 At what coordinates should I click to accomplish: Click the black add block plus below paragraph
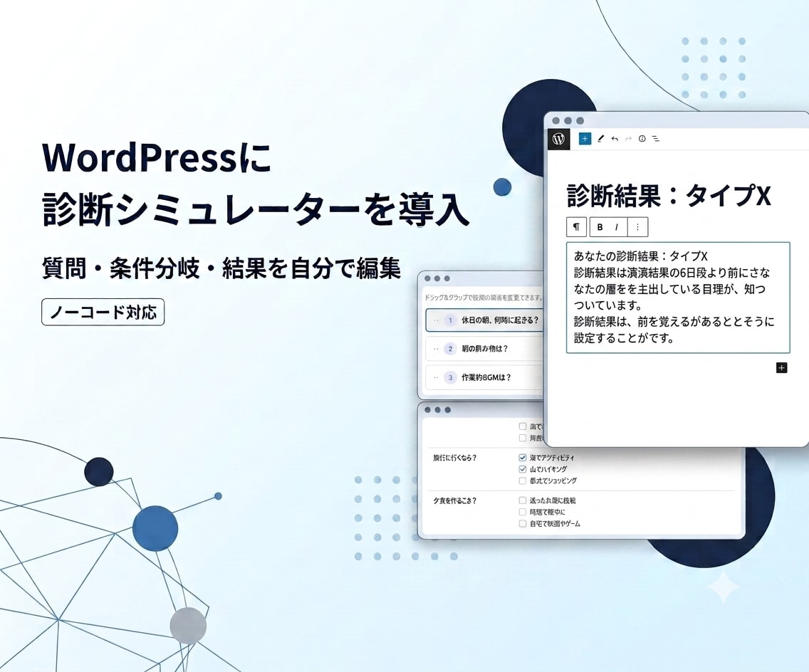coord(782,368)
